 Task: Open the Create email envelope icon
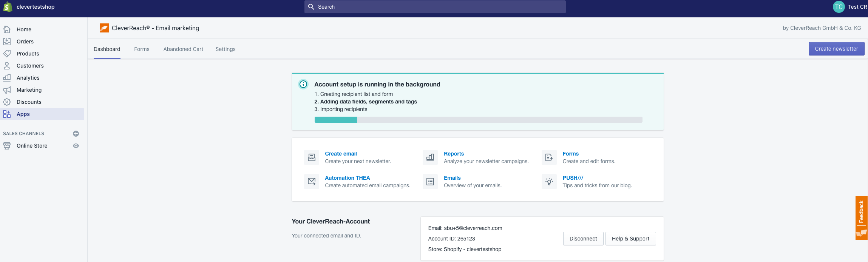pyautogui.click(x=311, y=157)
